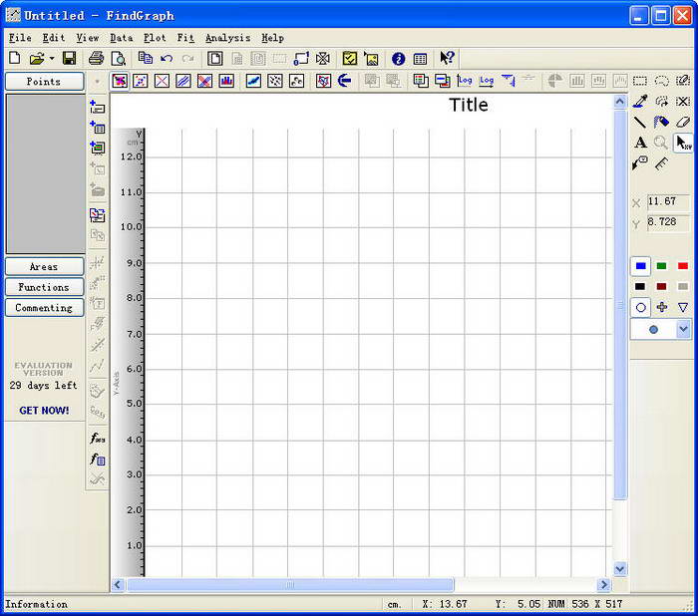Image resolution: width=698 pixels, height=616 pixels.
Task: Pick the dark red color swatch
Action: (x=661, y=287)
